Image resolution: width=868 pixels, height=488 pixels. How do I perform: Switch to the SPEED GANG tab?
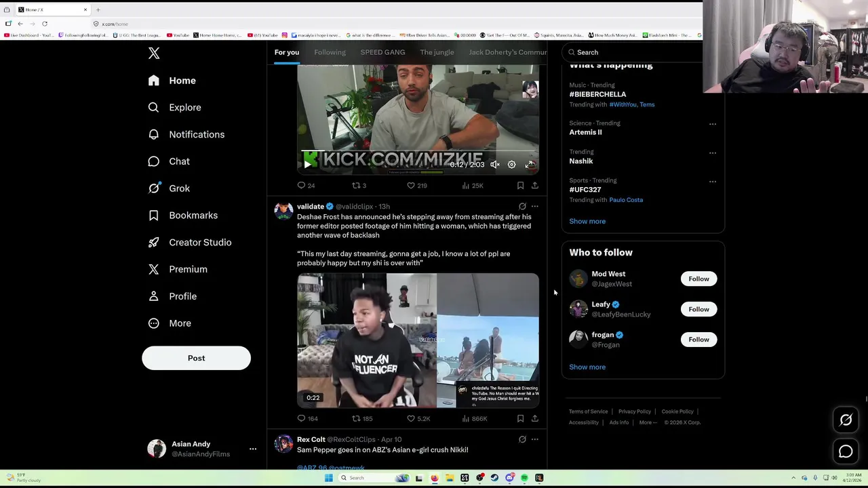pos(382,52)
